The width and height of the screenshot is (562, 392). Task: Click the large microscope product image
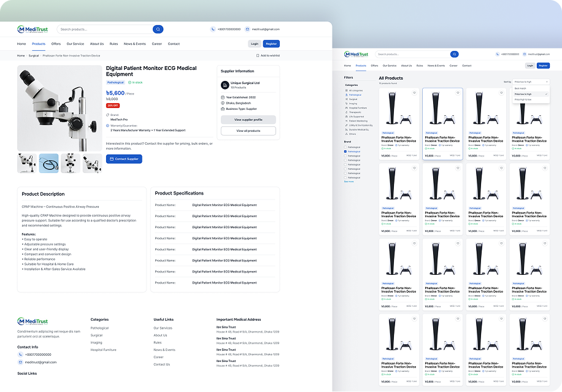click(60, 108)
